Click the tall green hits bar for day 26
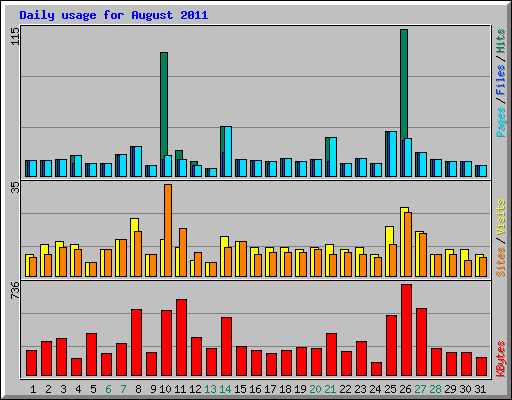The width and height of the screenshot is (512, 400). tap(404, 83)
